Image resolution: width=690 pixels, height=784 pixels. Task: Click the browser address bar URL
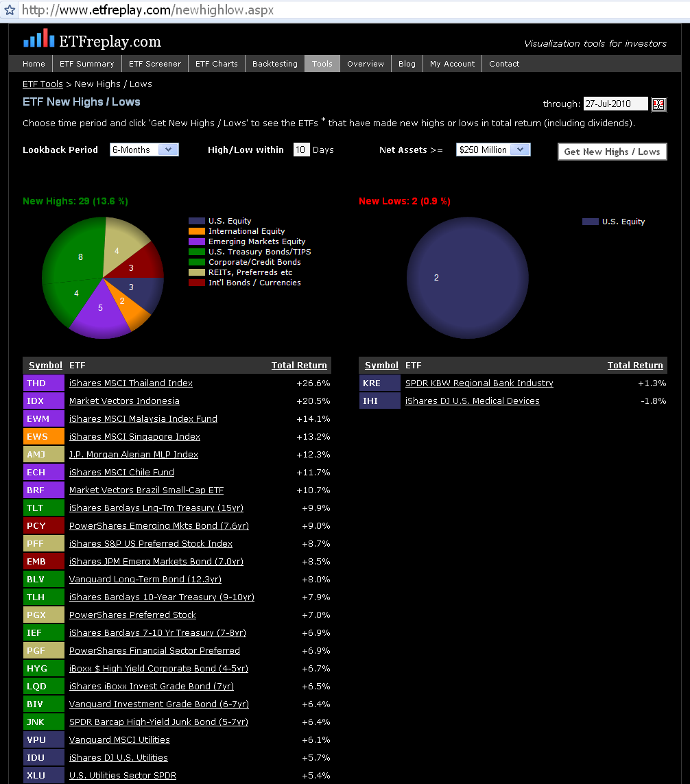point(147,10)
